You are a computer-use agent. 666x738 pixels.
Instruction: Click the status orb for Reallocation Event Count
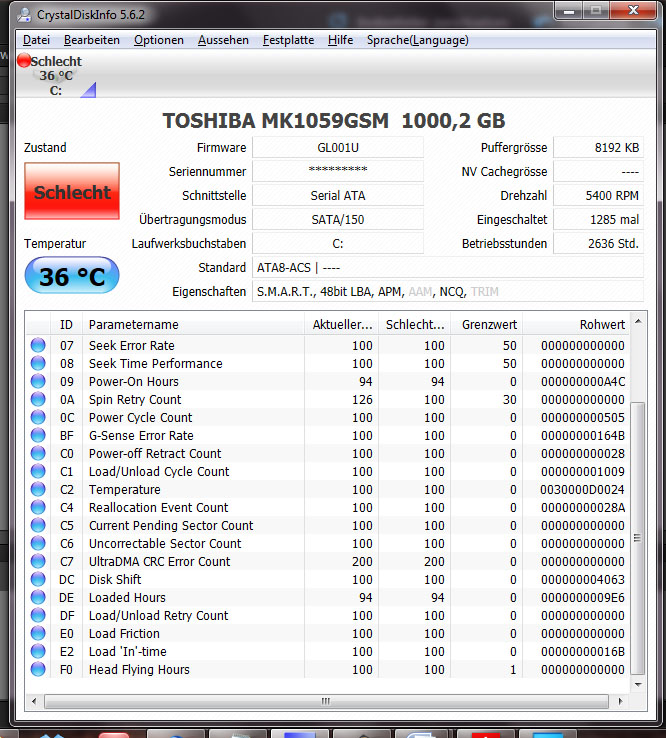click(38, 507)
